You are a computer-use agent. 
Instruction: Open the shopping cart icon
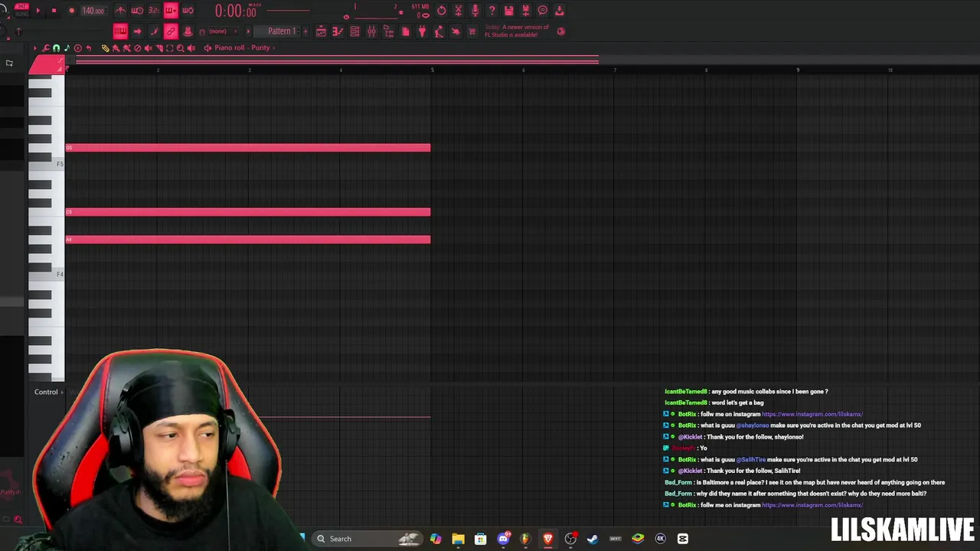(x=472, y=31)
